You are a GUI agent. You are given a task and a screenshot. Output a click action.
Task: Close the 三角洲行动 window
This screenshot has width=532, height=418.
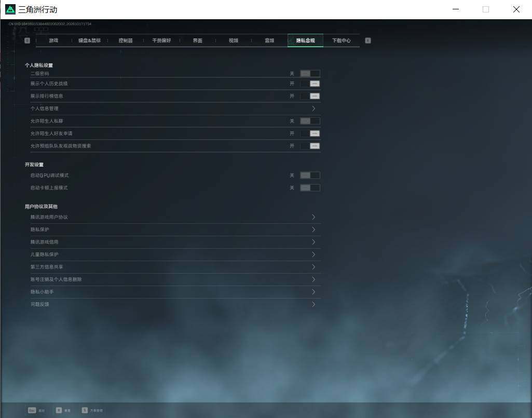pos(516,9)
